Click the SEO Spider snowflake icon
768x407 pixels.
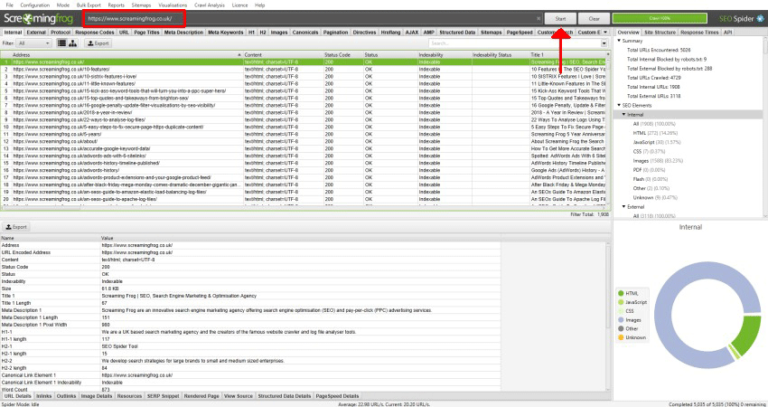pyautogui.click(x=760, y=19)
